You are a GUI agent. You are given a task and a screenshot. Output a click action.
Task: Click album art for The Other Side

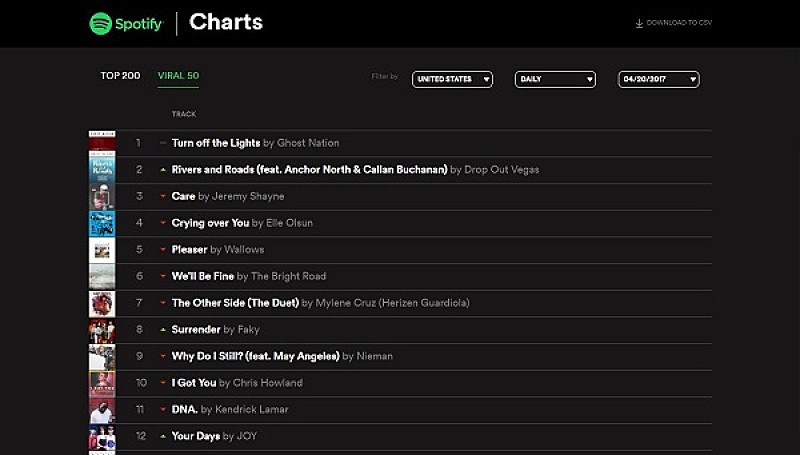coord(102,303)
